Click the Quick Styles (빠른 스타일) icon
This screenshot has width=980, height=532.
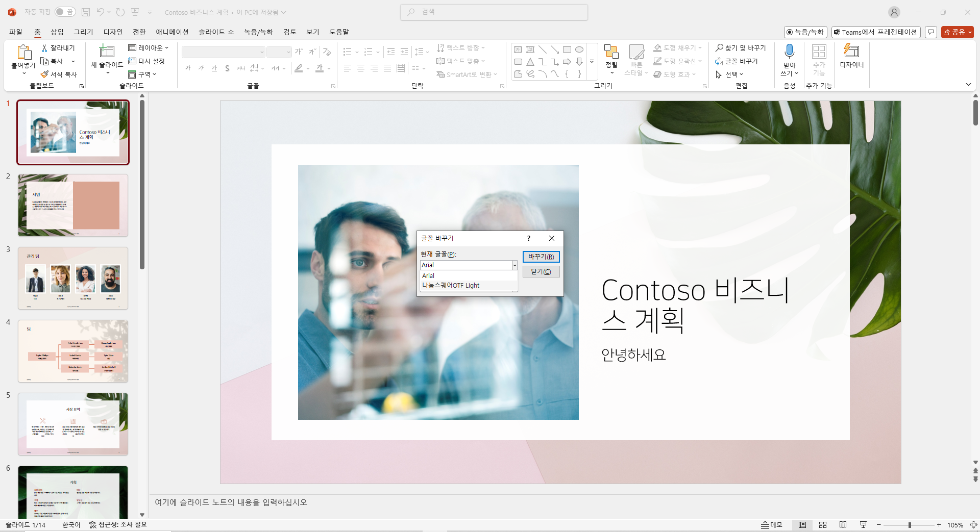pos(636,52)
